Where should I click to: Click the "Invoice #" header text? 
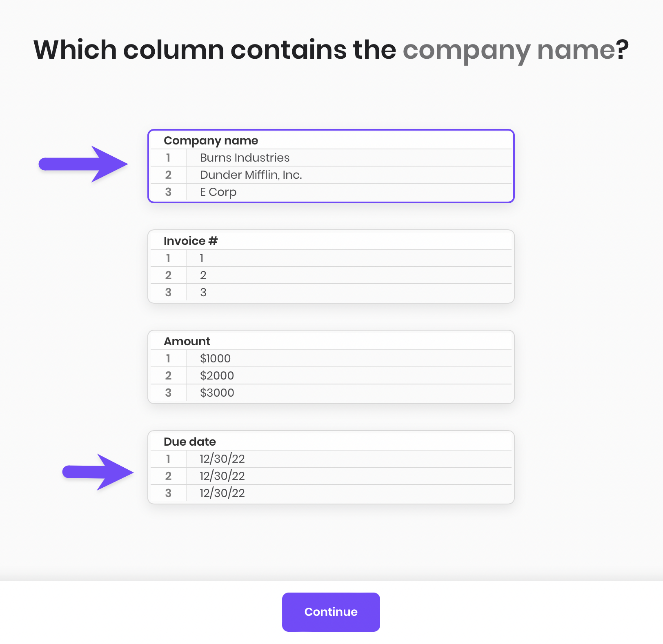click(x=191, y=241)
